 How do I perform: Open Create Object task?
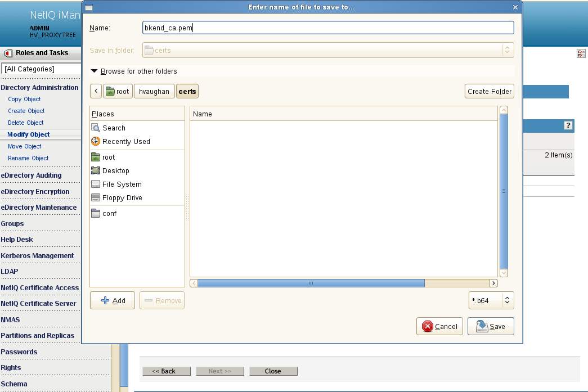tap(26, 111)
